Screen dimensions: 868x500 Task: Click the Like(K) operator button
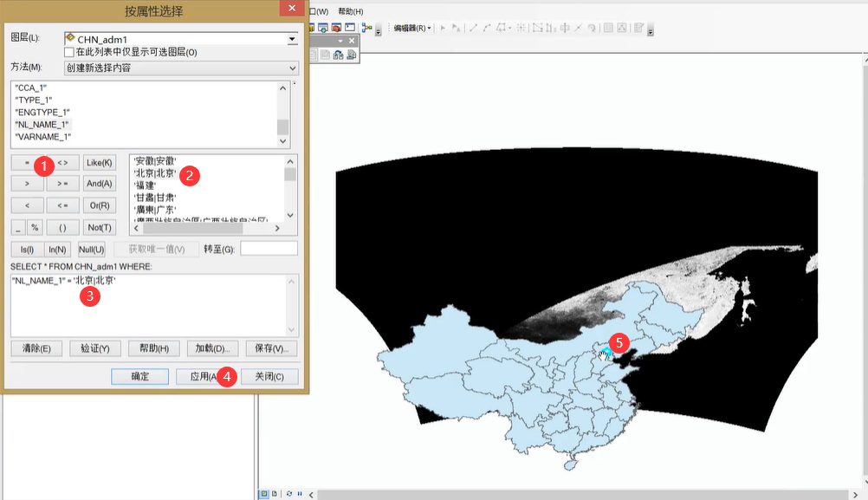[x=99, y=163]
